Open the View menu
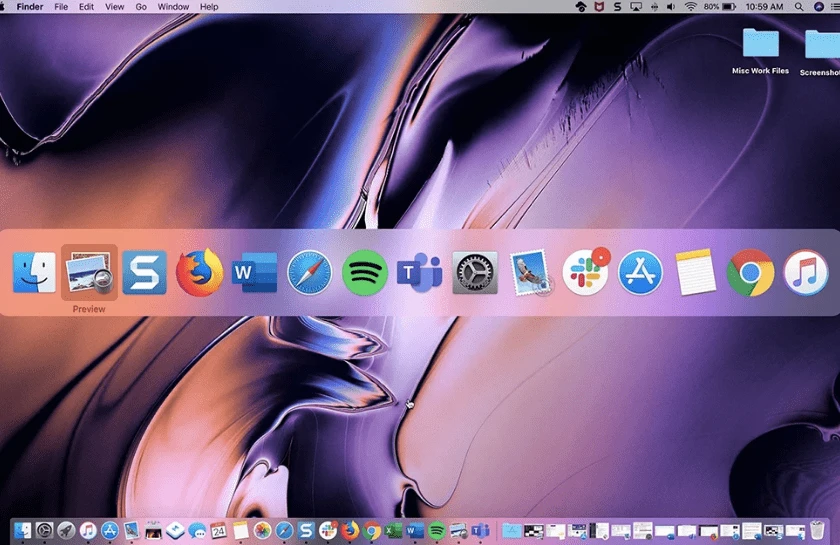Viewport: 840px width, 545px height. [114, 7]
